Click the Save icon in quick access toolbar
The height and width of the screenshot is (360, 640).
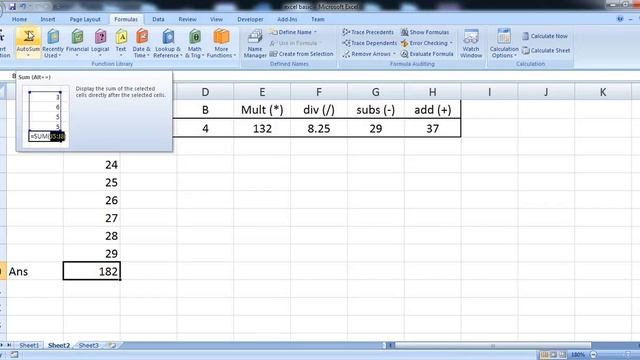click(12, 7)
